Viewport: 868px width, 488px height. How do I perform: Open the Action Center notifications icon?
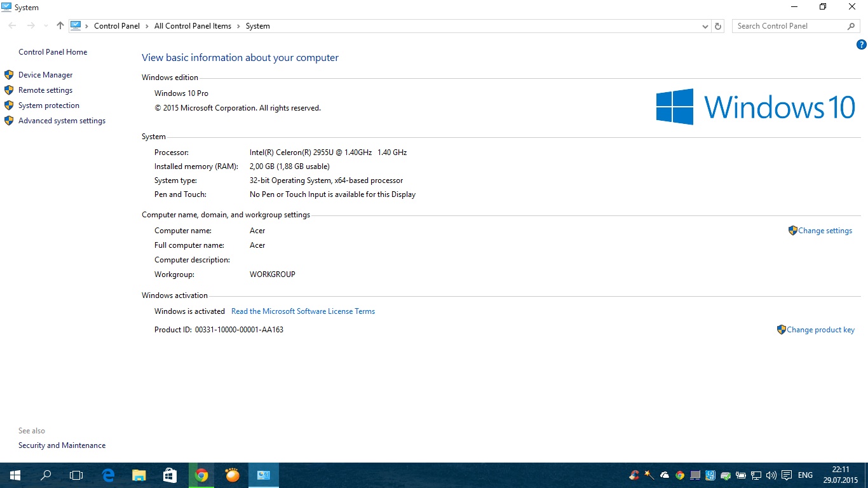click(x=787, y=475)
